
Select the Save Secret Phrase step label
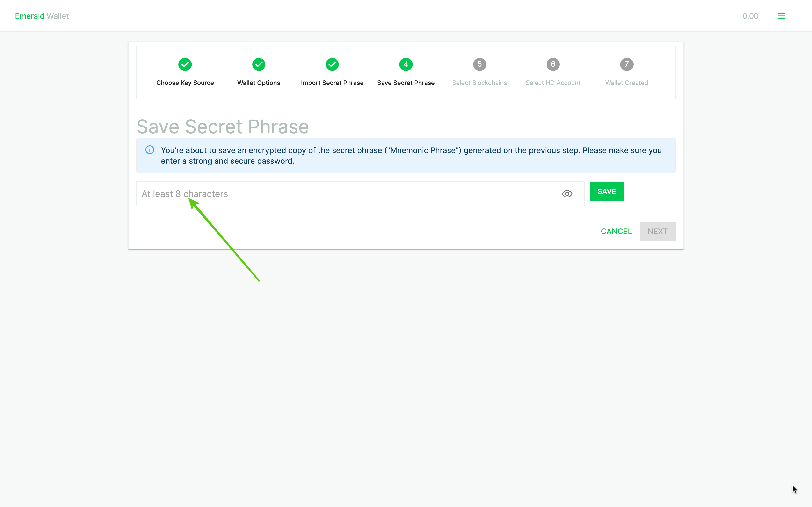click(x=406, y=83)
